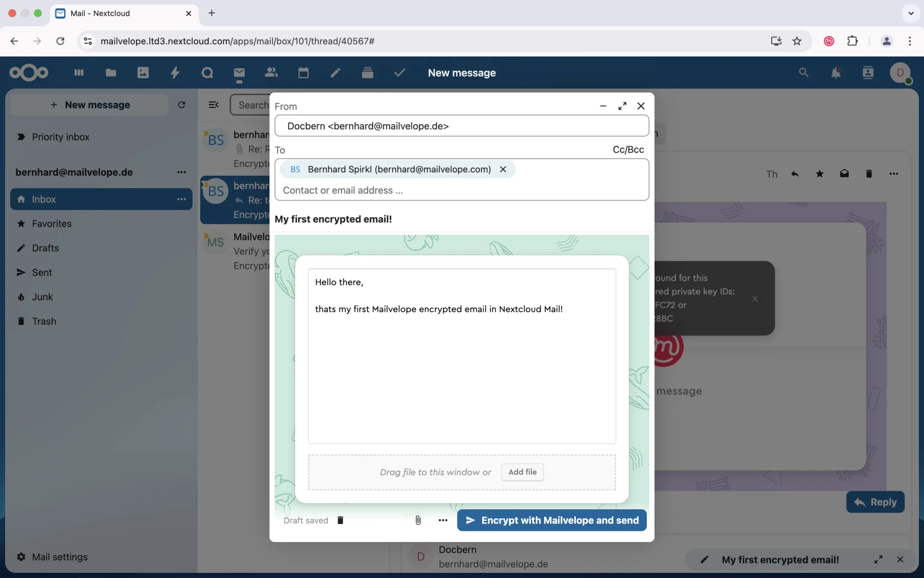Open the Contacts app icon
Screen dimensions: 924x578
pos(271,73)
